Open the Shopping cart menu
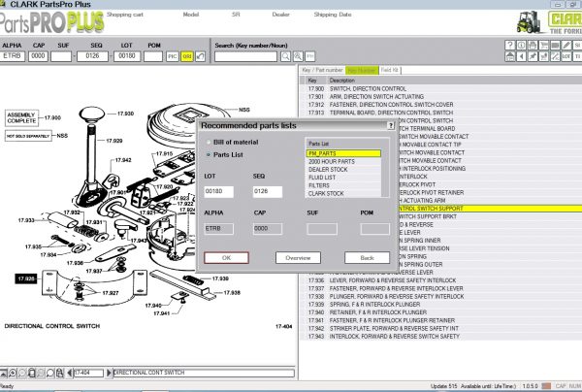The width and height of the screenshot is (582, 392). (x=125, y=15)
